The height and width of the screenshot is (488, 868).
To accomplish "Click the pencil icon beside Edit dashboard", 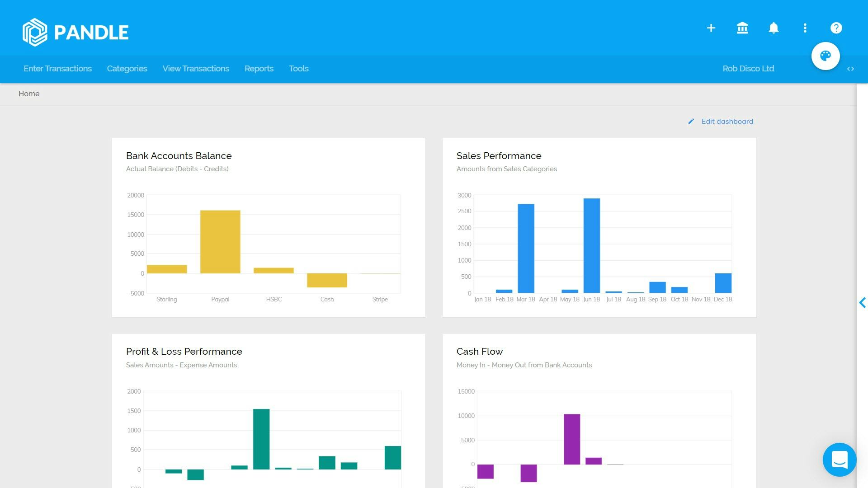I will [691, 122].
